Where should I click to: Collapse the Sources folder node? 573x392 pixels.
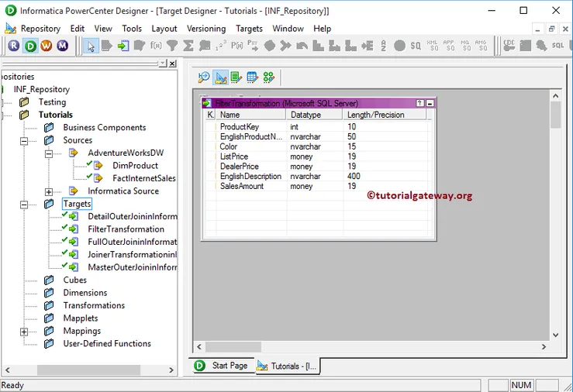(24, 141)
